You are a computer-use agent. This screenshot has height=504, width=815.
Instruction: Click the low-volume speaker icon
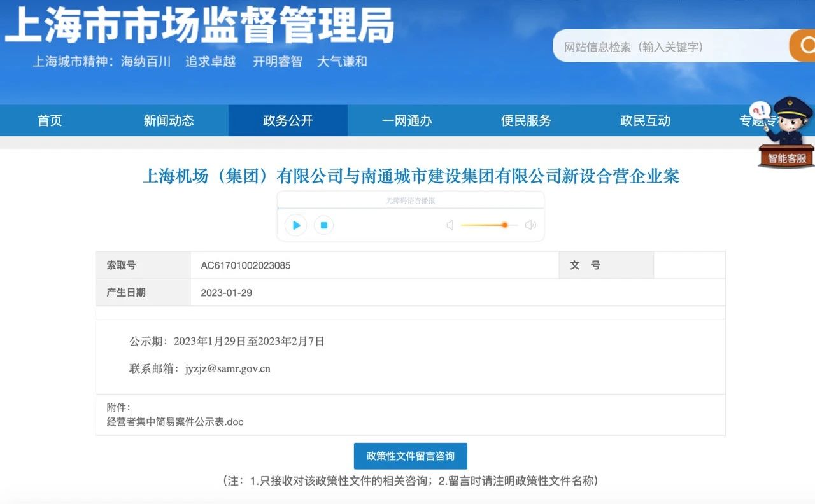(450, 225)
